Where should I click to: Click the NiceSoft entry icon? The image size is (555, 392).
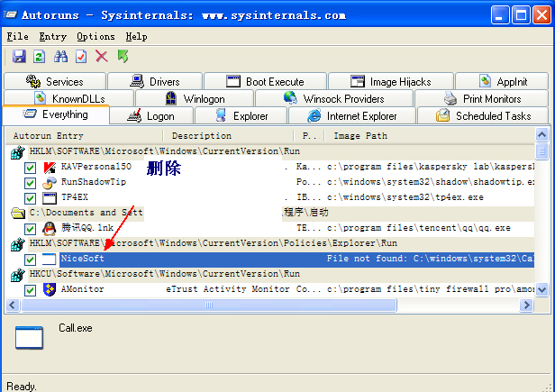click(x=50, y=259)
